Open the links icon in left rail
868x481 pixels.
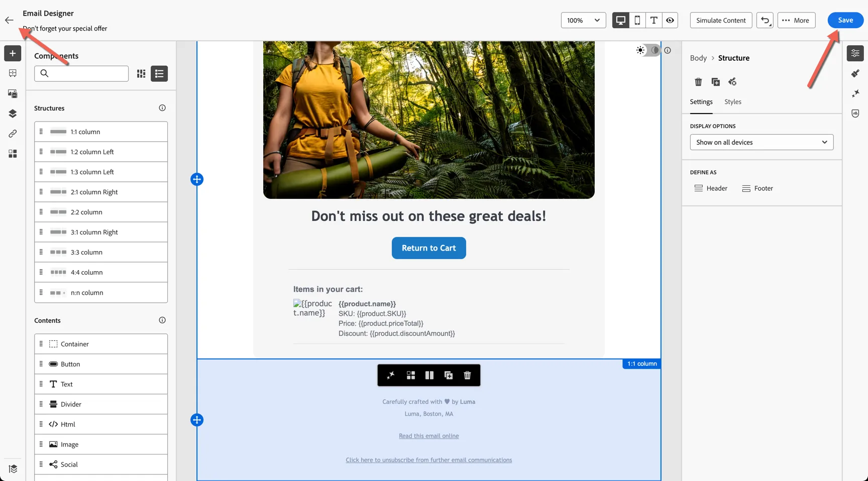click(13, 134)
